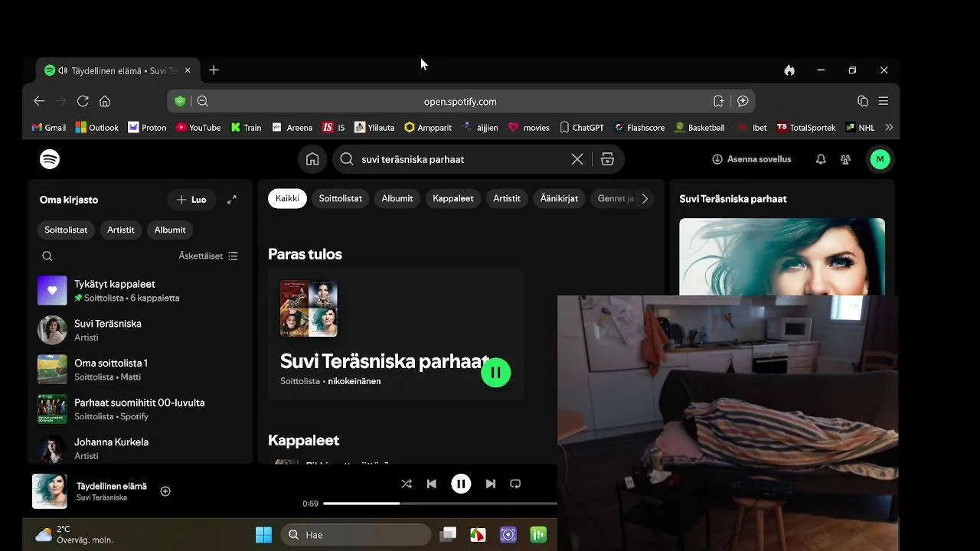This screenshot has width=980, height=551.
Task: Open the M profile avatar menu
Action: point(880,159)
